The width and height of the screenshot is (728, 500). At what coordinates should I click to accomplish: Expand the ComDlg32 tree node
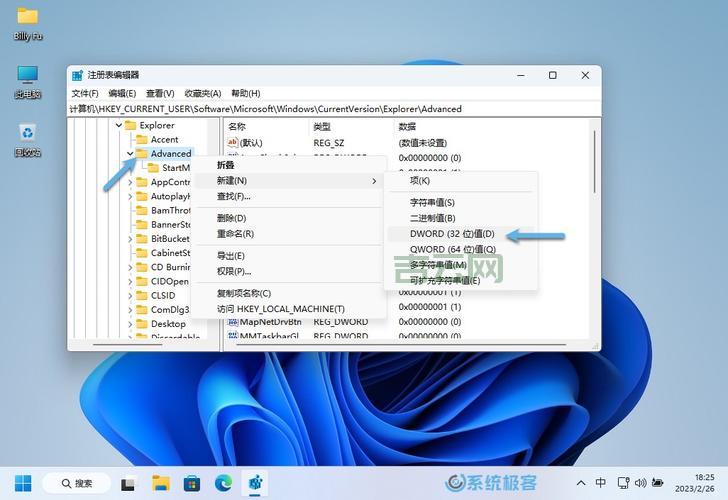click(130, 310)
